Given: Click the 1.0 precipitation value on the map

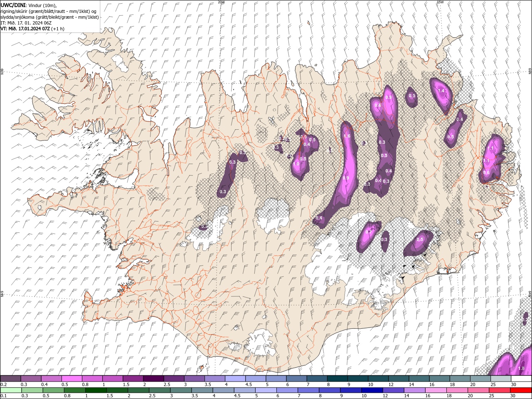Looking at the screenshot, I should pos(296,164).
